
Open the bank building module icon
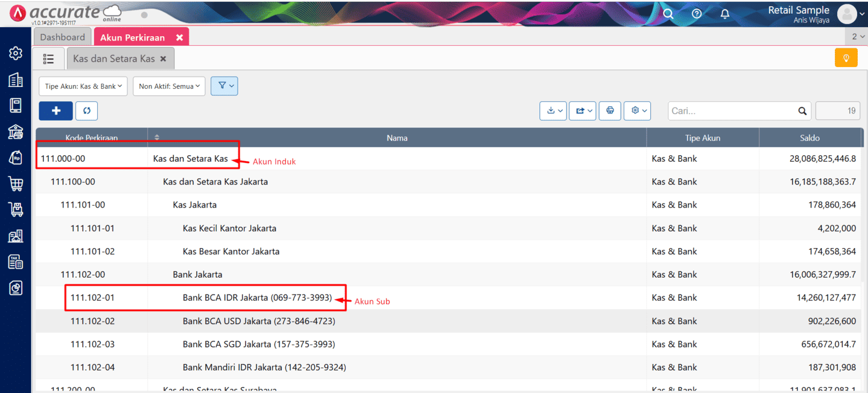pyautogui.click(x=16, y=132)
